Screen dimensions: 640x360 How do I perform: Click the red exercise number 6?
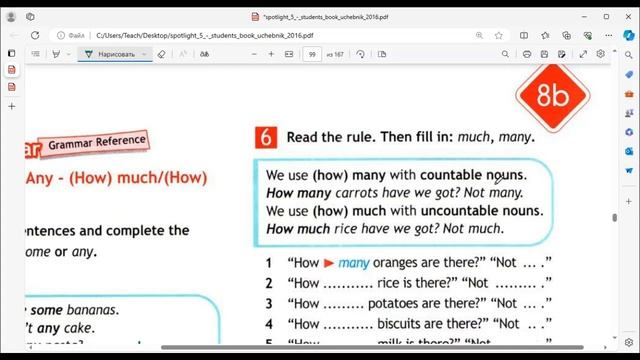[x=266, y=137]
